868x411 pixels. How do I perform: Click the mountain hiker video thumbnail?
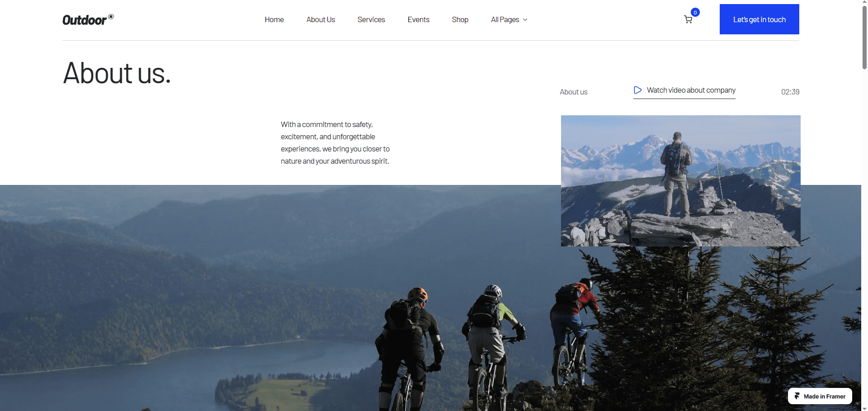(x=681, y=181)
